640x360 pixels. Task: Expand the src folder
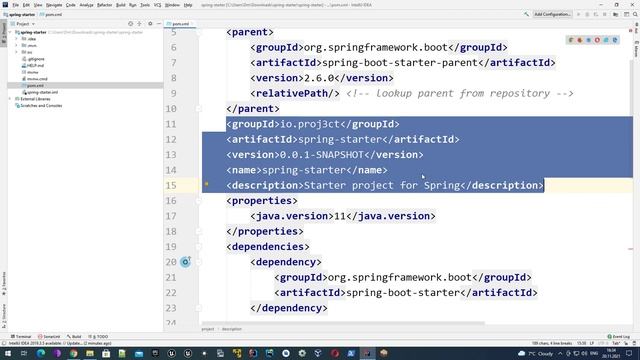tap(16, 52)
